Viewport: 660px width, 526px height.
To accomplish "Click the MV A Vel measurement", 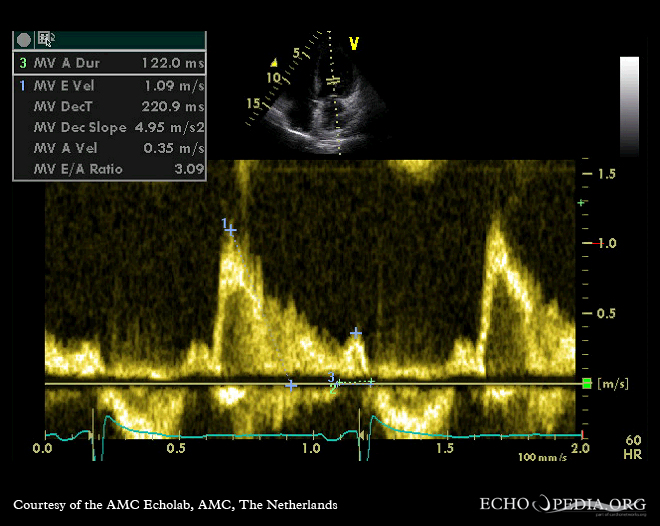I will click(x=110, y=148).
